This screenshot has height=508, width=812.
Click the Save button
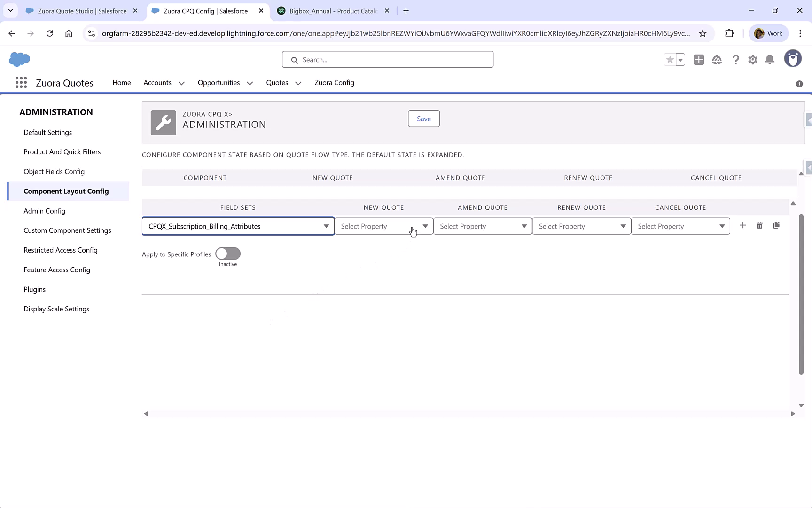[x=423, y=119]
